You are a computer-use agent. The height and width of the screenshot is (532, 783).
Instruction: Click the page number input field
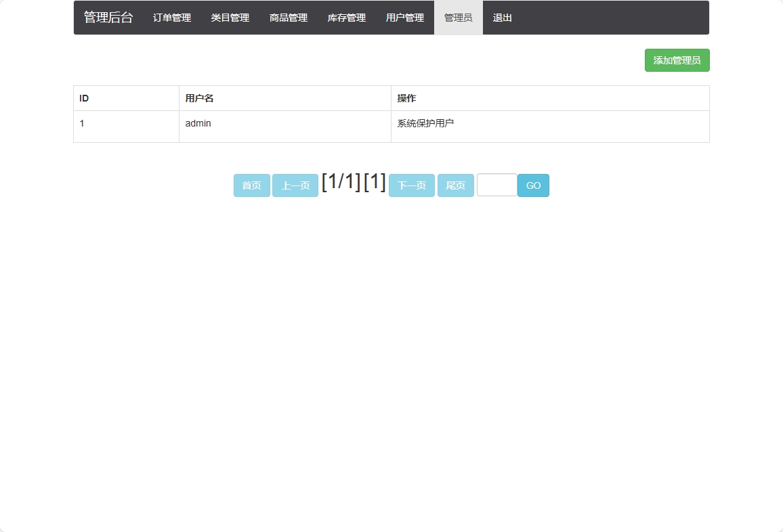tap(496, 185)
